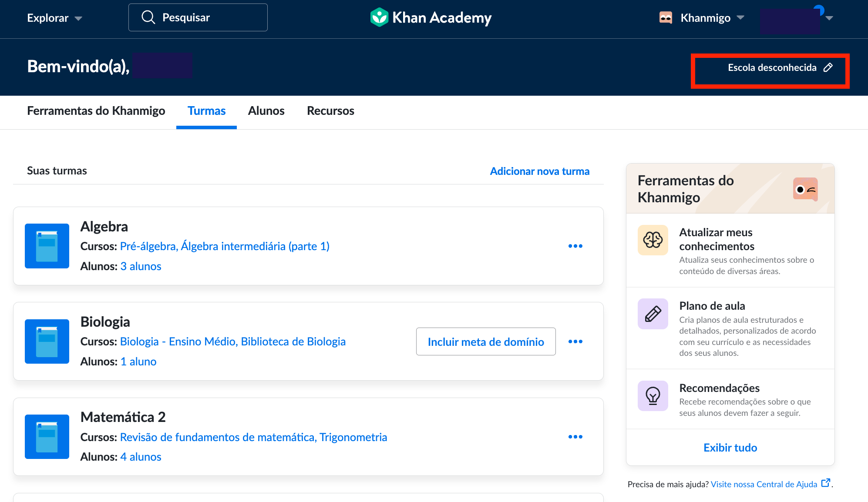View 1 aluno in Biologia
Screen dimensions: 868x502
138,361
